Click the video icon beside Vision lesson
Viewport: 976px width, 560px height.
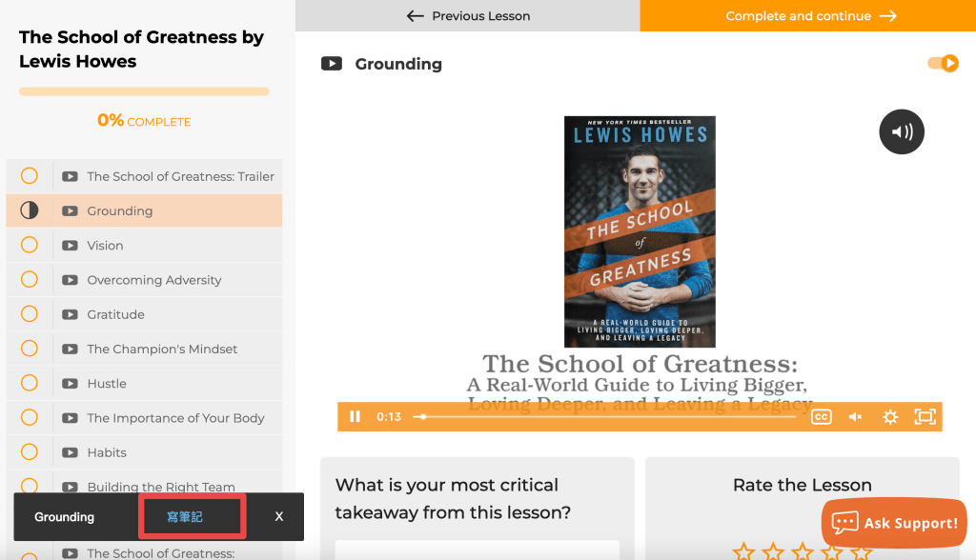70,246
